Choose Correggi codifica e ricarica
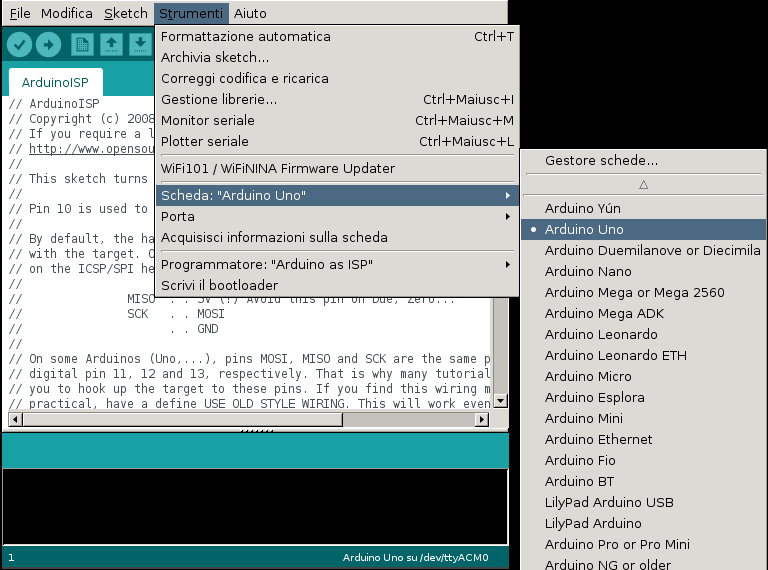The width and height of the screenshot is (768, 570). 337,79
